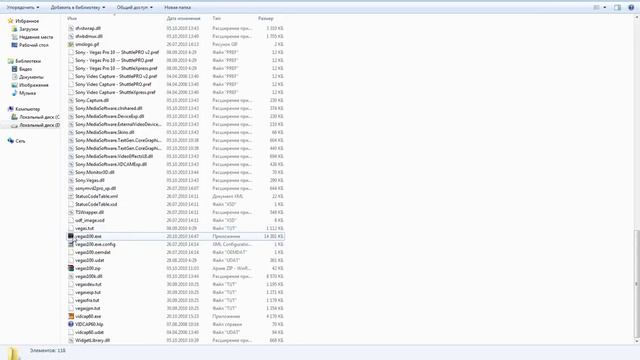Click the WidgetLibrary.dll file icon
This screenshot has width=640, height=360.
coord(71,340)
